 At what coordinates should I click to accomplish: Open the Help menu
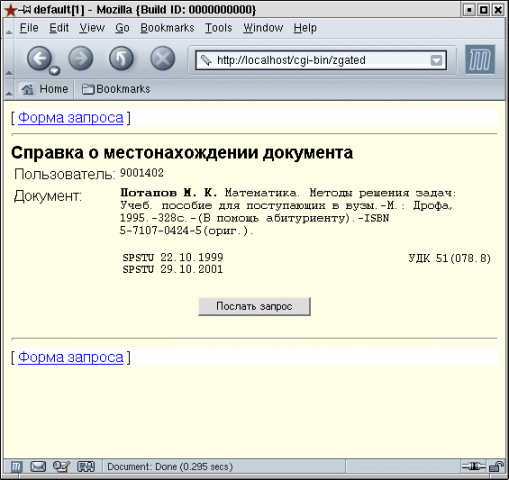[305, 28]
